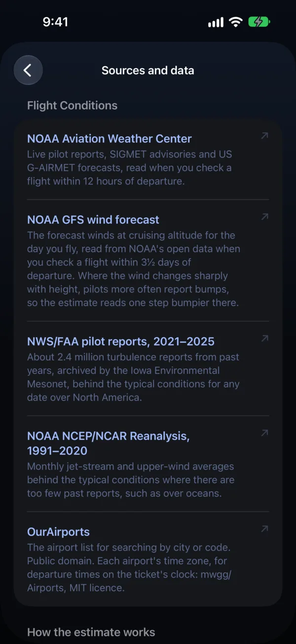Open the NOAA GFS wind forecast link

[x=93, y=220]
